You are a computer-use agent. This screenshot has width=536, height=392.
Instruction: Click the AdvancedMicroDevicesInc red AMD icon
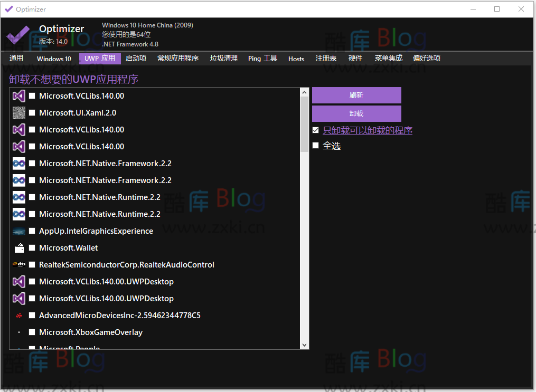[18, 315]
